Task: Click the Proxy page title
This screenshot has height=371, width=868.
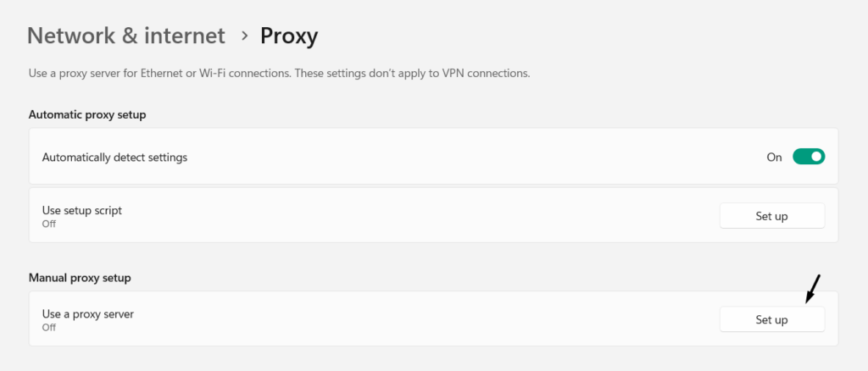Action: tap(289, 36)
